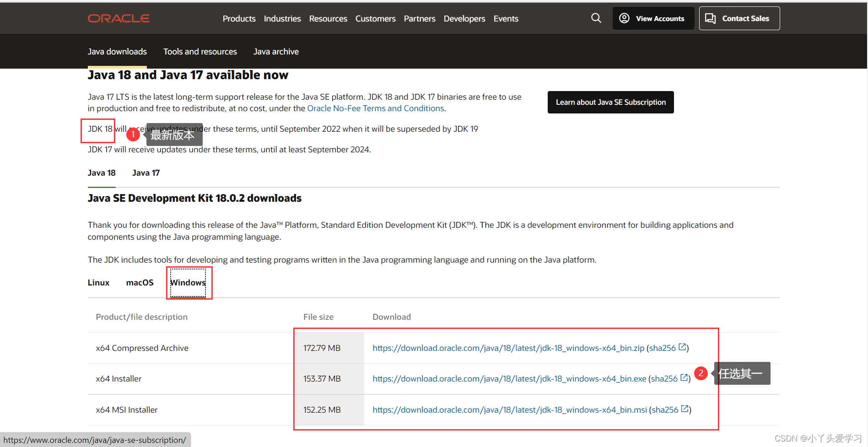
Task: Click the sha256 external link icon for bin.exe
Action: click(684, 378)
